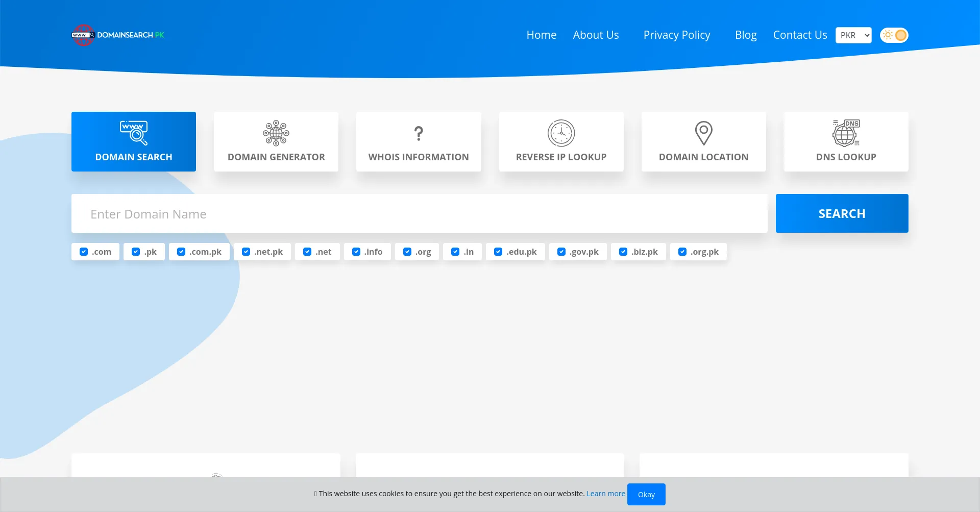Uncheck the .in extension checkbox
The image size is (980, 512).
point(455,252)
